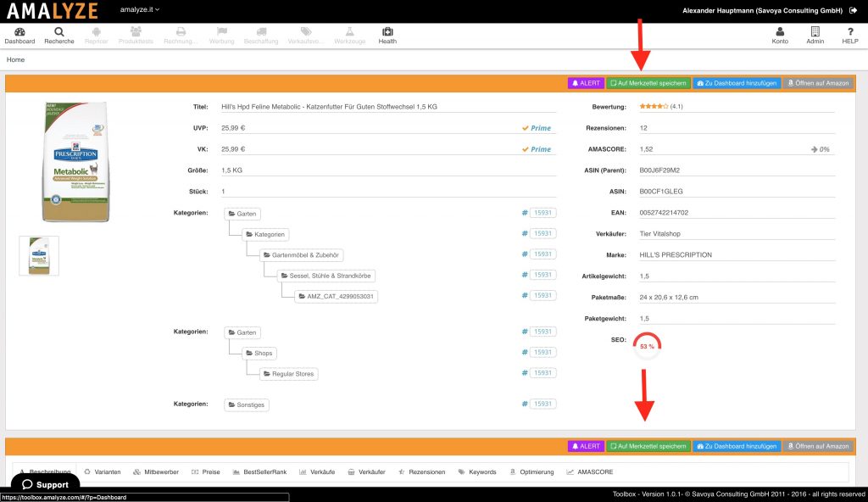Click the logout icon beside user name

click(x=853, y=10)
